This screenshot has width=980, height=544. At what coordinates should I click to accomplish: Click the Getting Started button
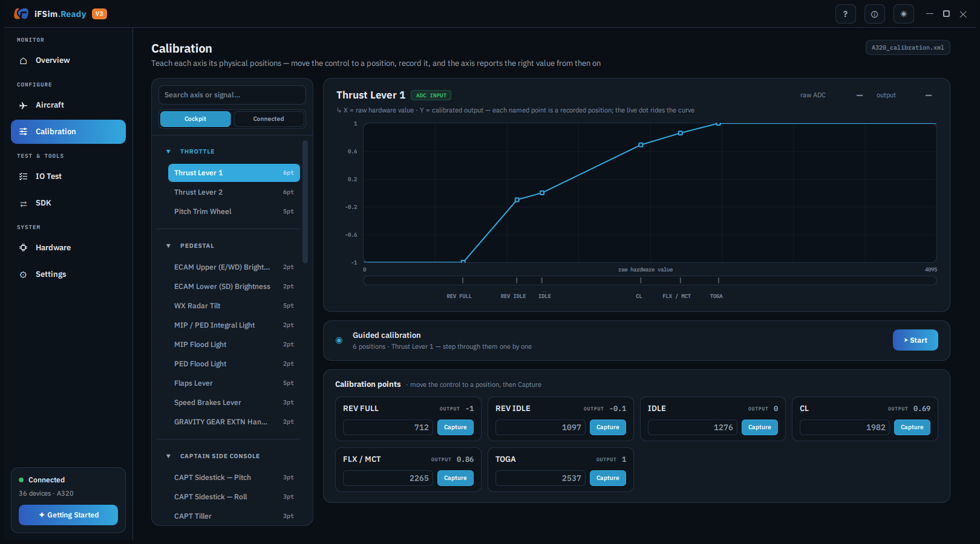(68, 515)
